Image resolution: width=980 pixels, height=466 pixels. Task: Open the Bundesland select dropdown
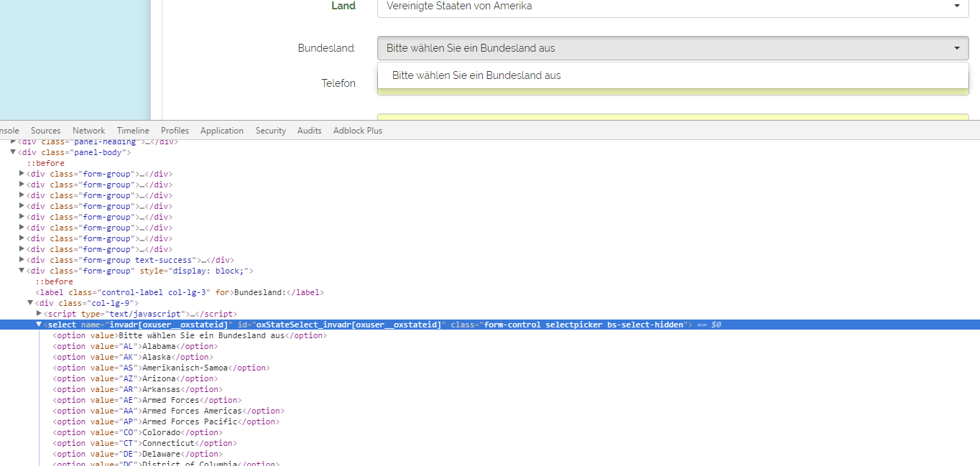672,48
